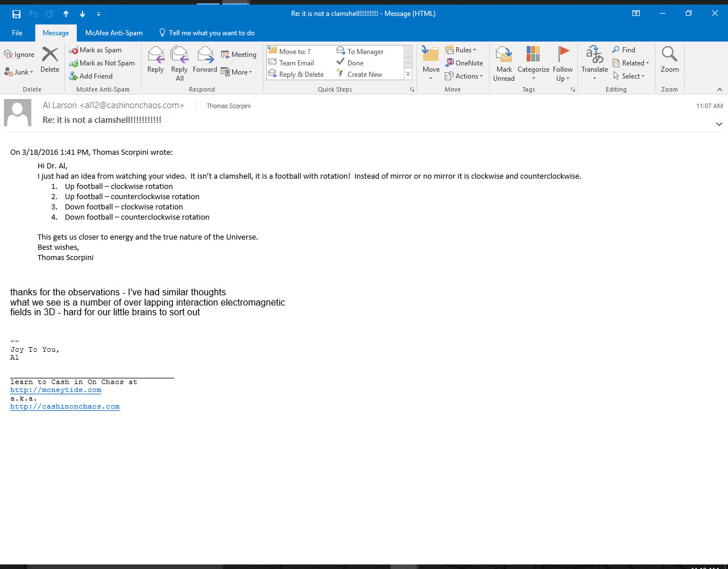
Task: Save the message using the floppy disk icon
Action: [16, 14]
